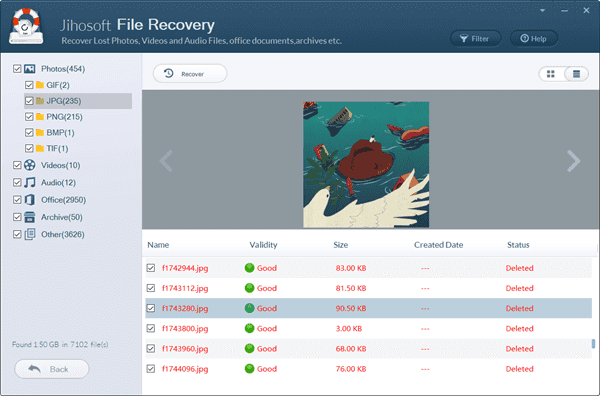Click the JPG folder icon
The image size is (600, 396).
(x=40, y=101)
